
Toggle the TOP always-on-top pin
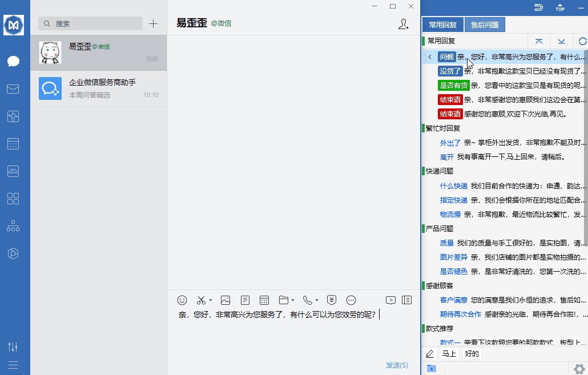[560, 8]
